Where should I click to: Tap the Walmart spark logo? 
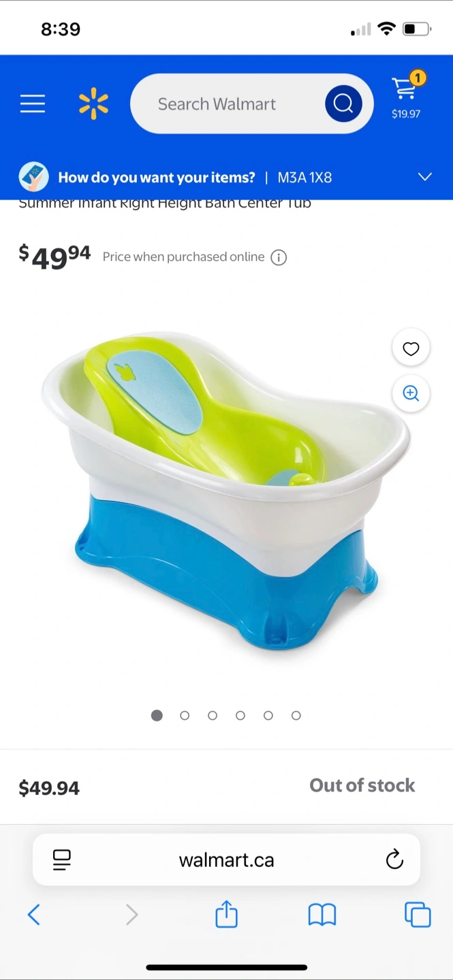coord(93,104)
